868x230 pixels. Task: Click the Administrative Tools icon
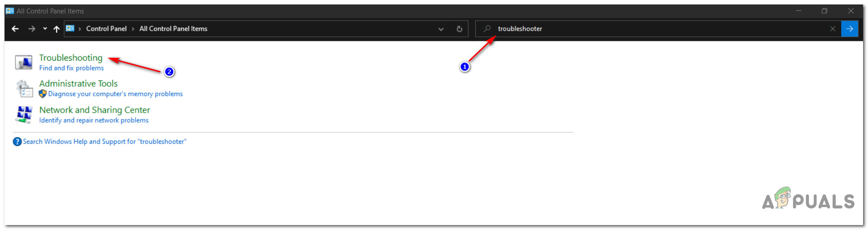coord(24,88)
